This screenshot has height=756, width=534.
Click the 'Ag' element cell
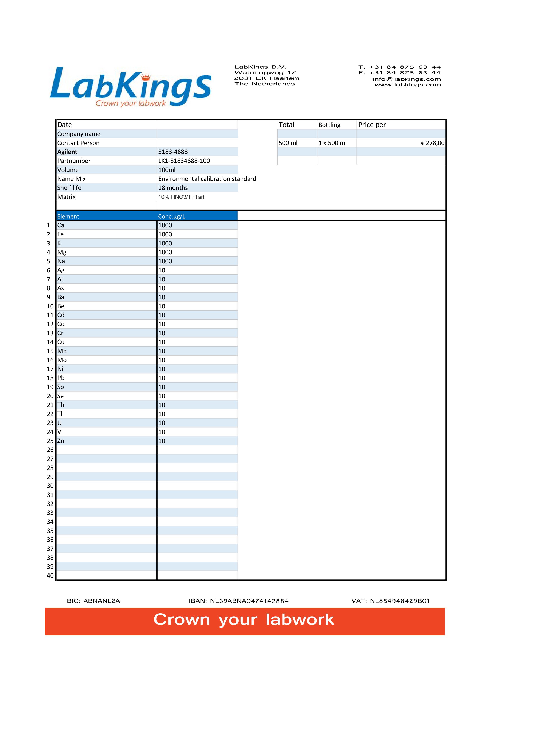pyautogui.click(x=106, y=270)
